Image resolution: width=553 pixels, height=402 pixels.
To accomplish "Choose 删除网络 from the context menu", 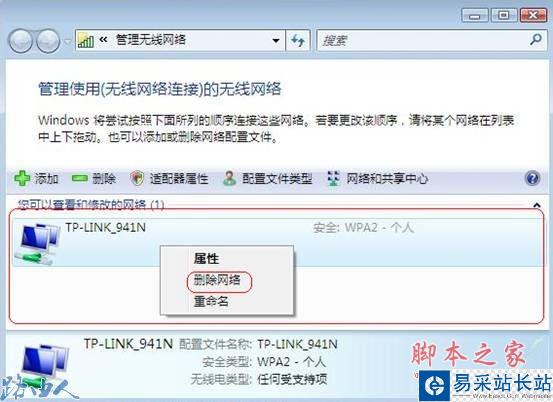I will pyautogui.click(x=217, y=280).
